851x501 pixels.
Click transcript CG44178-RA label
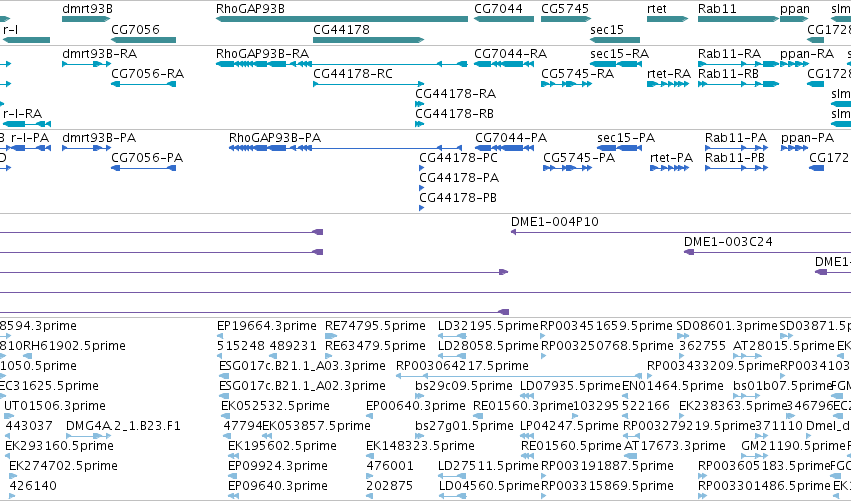click(455, 93)
